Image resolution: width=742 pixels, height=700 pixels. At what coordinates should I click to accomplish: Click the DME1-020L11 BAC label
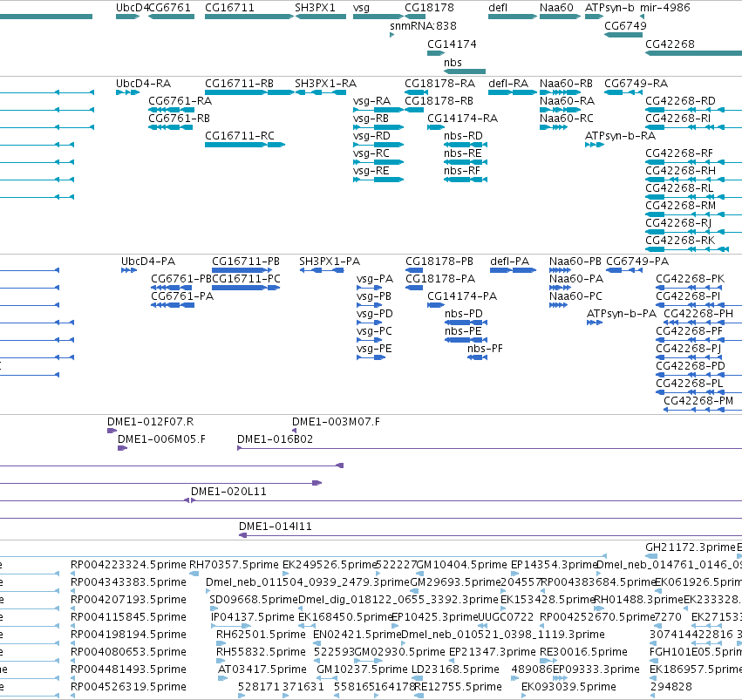(x=228, y=492)
